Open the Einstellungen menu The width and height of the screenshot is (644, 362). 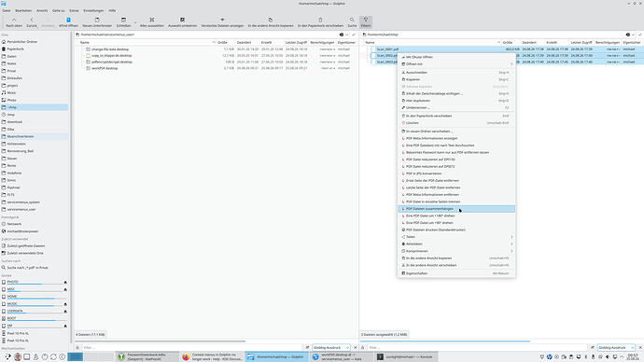(x=93, y=10)
